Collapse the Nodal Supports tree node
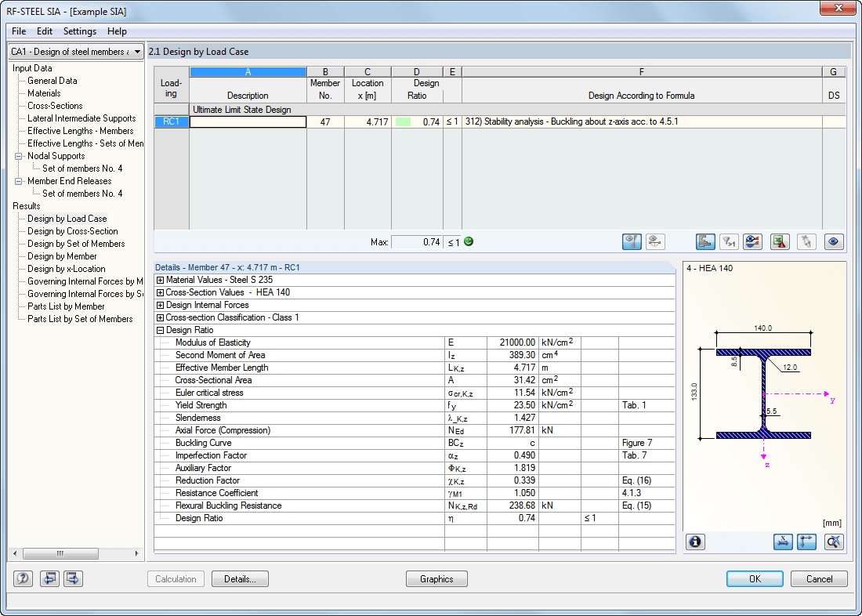 [19, 156]
